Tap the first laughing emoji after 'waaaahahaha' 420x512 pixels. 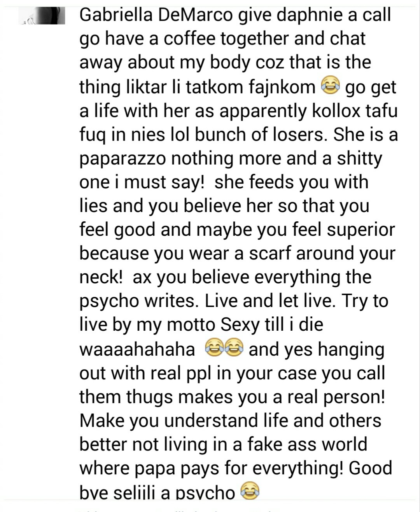pos(214,348)
